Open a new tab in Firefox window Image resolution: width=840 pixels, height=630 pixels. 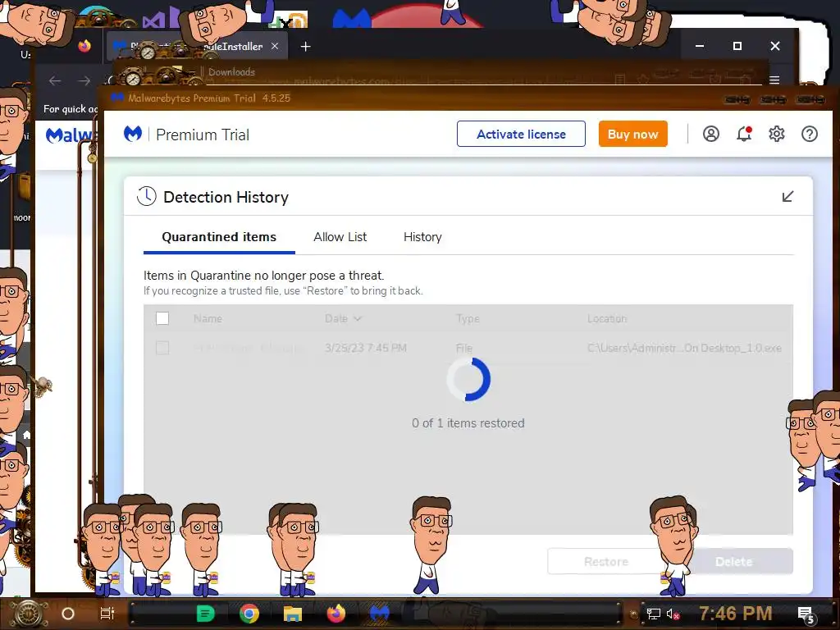(305, 47)
